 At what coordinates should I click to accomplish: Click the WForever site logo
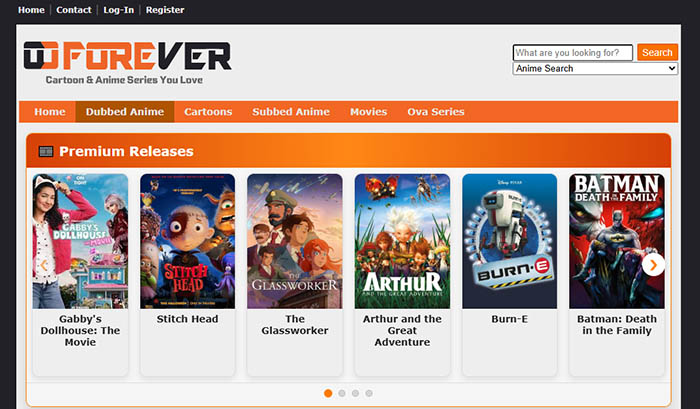pos(127,63)
